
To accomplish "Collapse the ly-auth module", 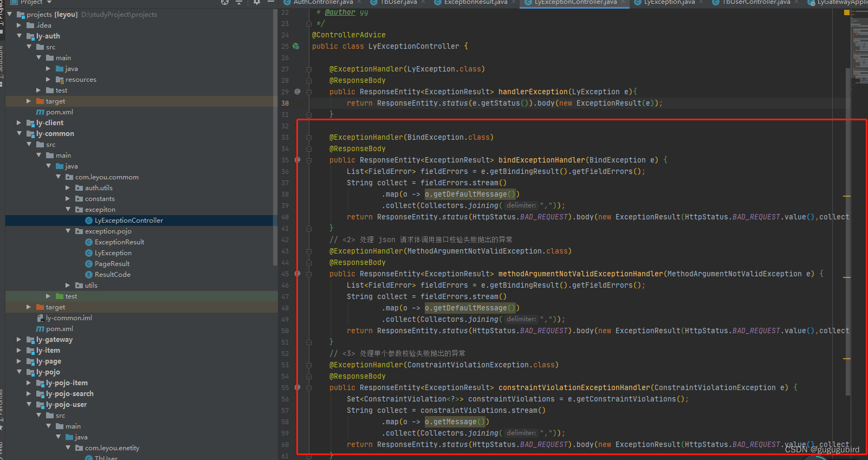I will 20,36.
